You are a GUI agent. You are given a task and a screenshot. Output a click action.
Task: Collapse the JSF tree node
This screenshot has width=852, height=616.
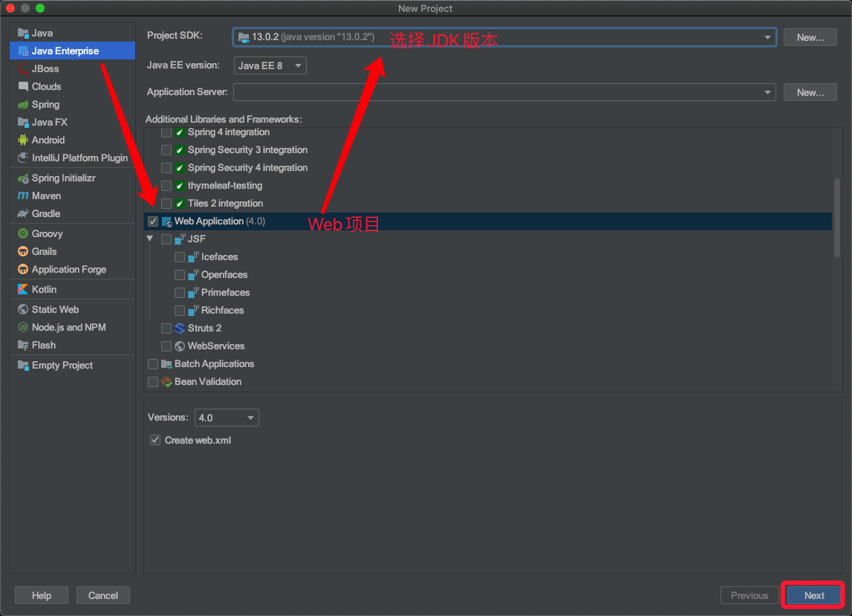[x=150, y=239]
